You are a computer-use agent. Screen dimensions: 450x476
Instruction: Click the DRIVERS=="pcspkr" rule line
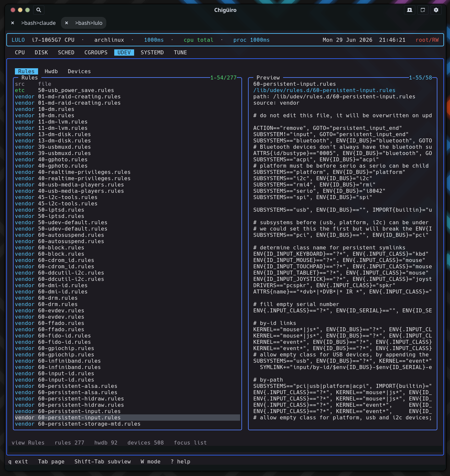[x=325, y=285]
